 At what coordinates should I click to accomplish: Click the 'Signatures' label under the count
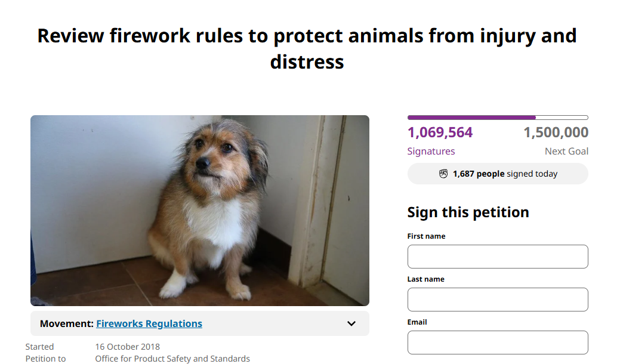pos(431,151)
